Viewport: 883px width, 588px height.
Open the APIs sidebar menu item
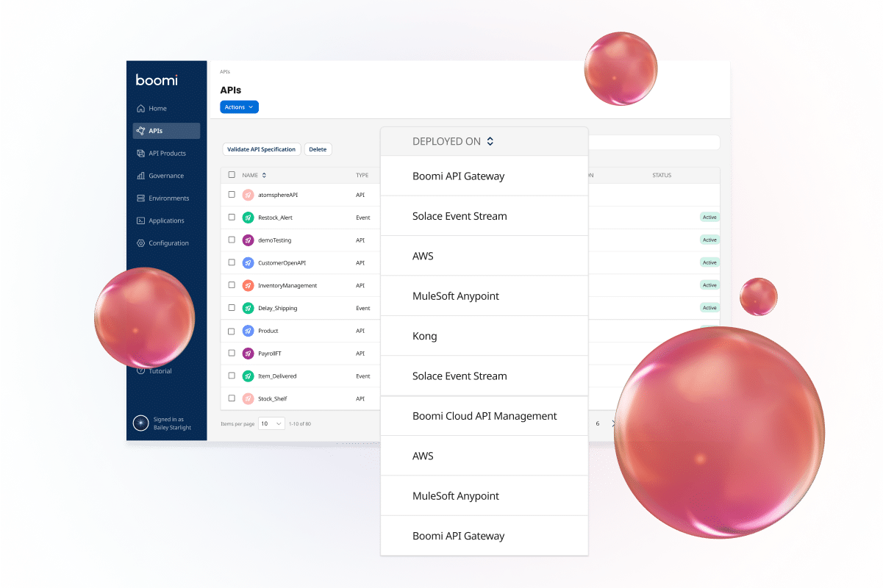pos(166,131)
